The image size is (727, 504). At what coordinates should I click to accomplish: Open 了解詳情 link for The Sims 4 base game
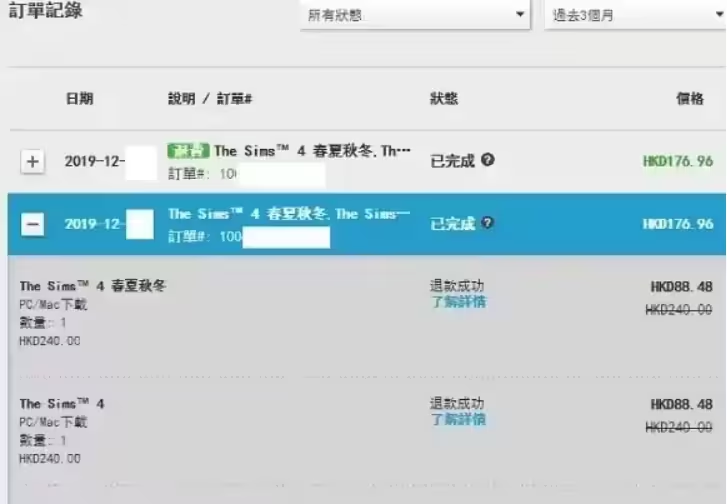tap(458, 420)
